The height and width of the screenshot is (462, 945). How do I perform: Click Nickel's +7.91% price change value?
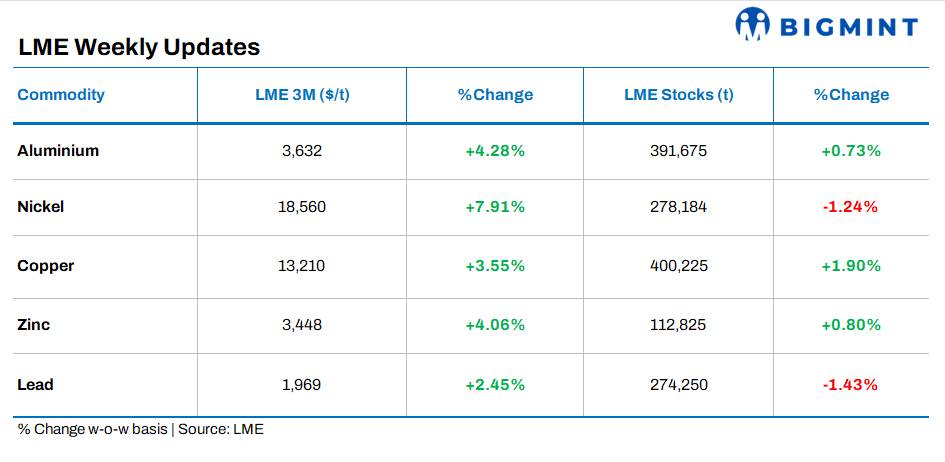(x=495, y=207)
